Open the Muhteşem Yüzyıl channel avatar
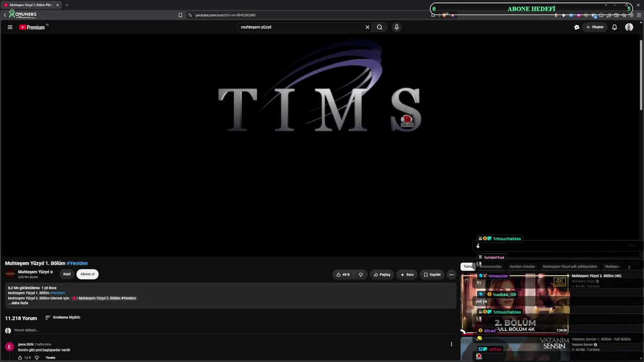 [10, 274]
